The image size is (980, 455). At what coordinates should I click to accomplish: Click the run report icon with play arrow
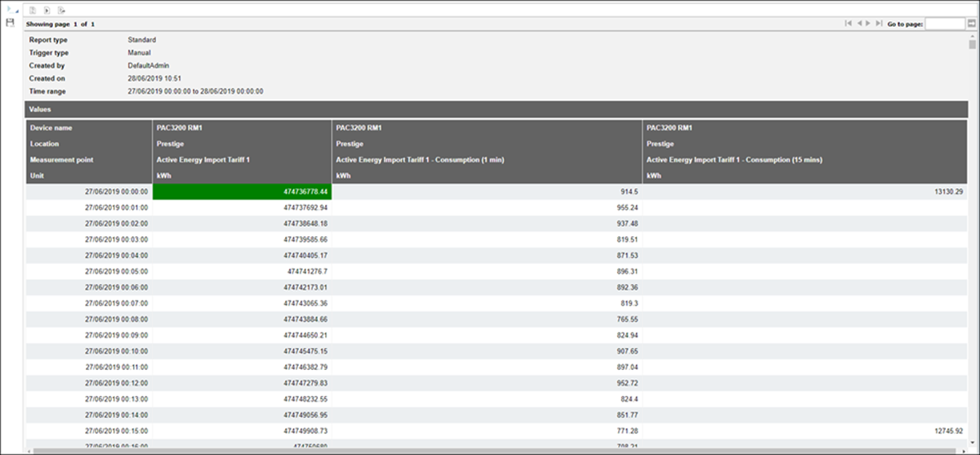click(47, 11)
